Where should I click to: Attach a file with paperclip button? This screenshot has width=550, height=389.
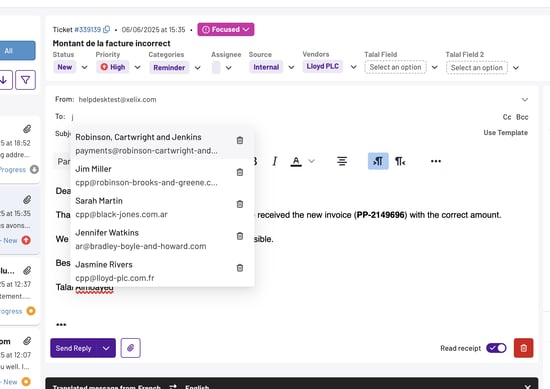point(130,348)
